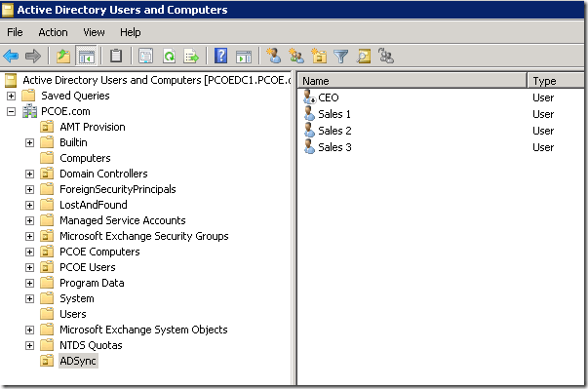Select the Sales 3 user name
This screenshot has width=588, height=389.
334,147
